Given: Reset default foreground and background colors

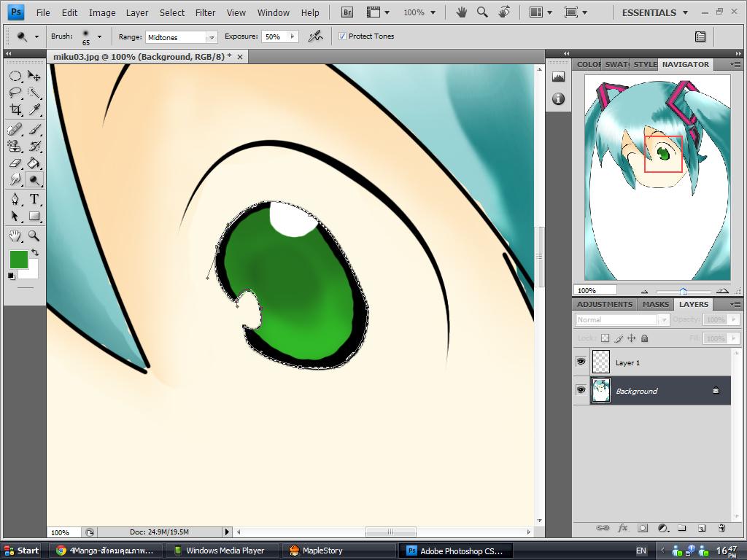Looking at the screenshot, I should coord(12,276).
